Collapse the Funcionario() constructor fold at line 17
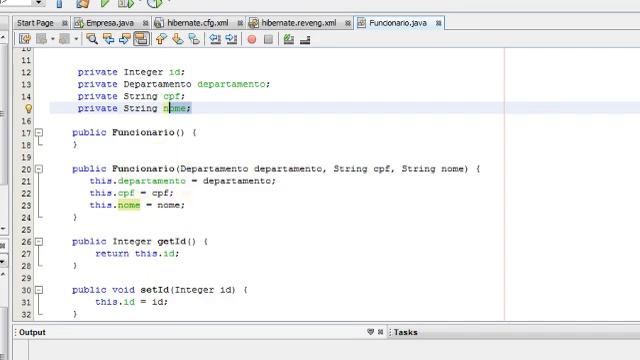The height and width of the screenshot is (360, 640). 39,132
